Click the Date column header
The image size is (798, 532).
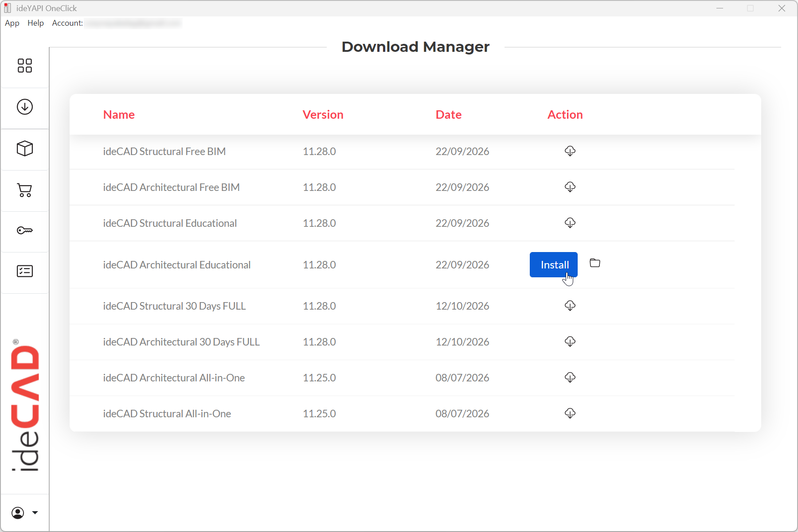click(x=449, y=114)
